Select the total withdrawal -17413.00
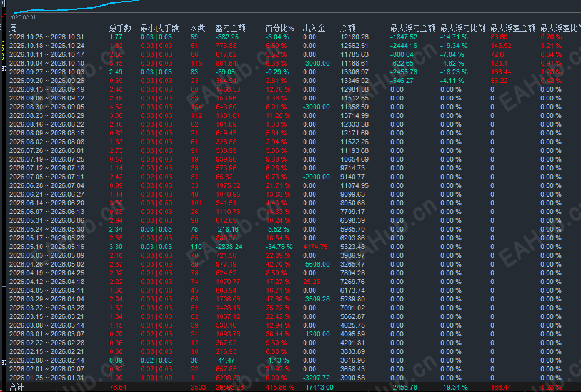581x392 pixels. (318, 388)
